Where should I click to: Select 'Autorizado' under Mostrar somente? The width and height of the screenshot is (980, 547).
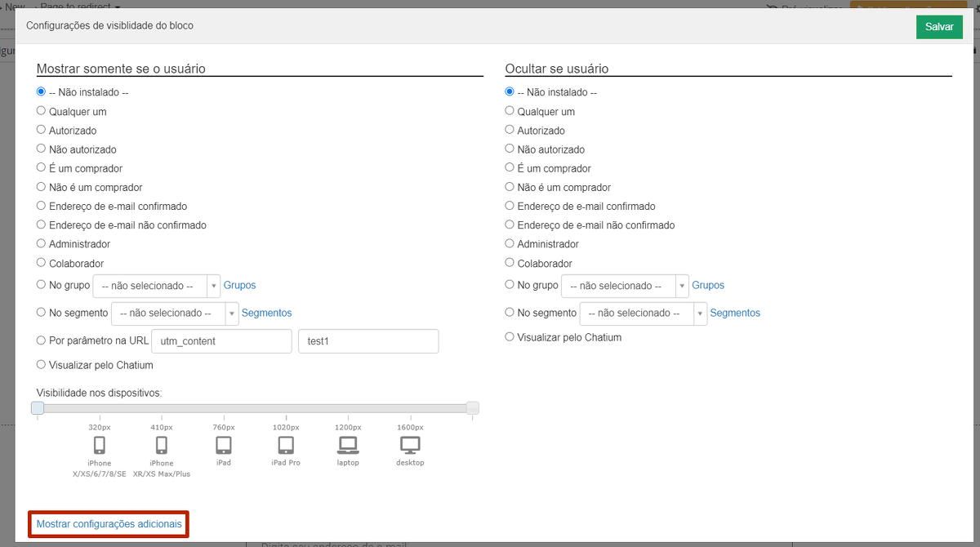[42, 131]
